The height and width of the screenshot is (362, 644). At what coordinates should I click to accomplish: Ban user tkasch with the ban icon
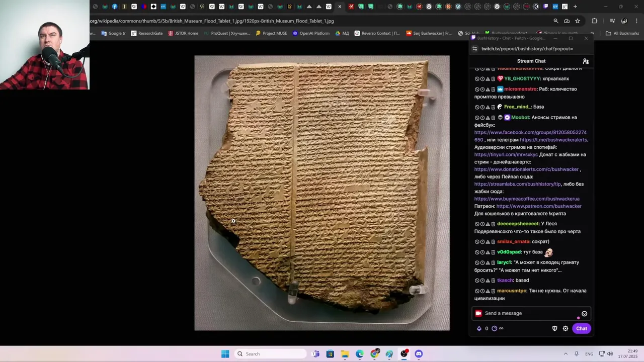coord(477,281)
